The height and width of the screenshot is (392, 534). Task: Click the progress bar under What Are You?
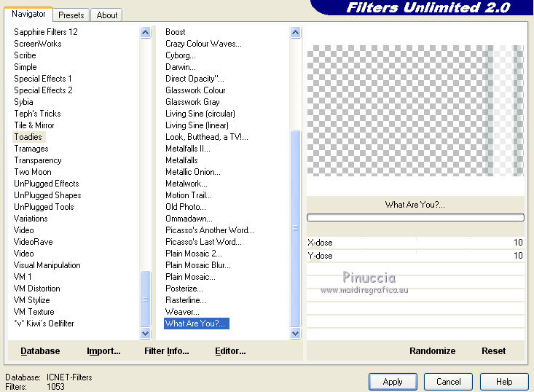415,218
